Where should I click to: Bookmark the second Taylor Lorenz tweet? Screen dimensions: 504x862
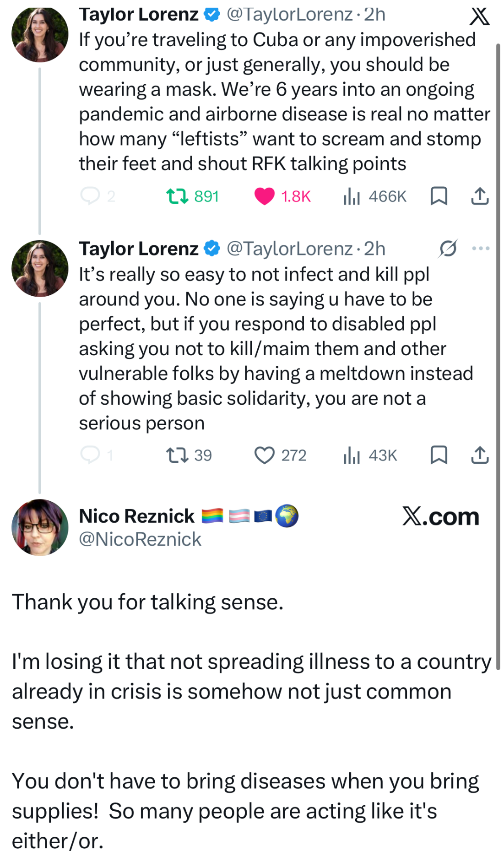439,455
